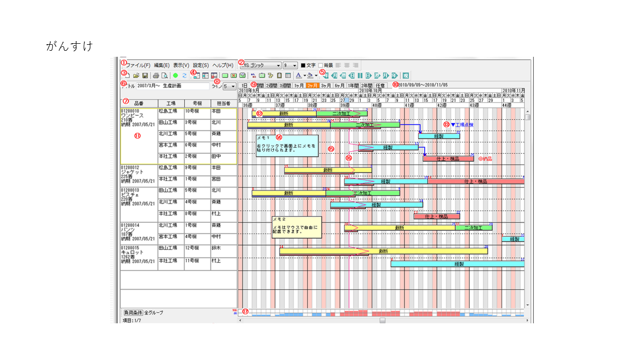Click the 担当者 column header
The height and width of the screenshot is (362, 644).
tap(223, 103)
